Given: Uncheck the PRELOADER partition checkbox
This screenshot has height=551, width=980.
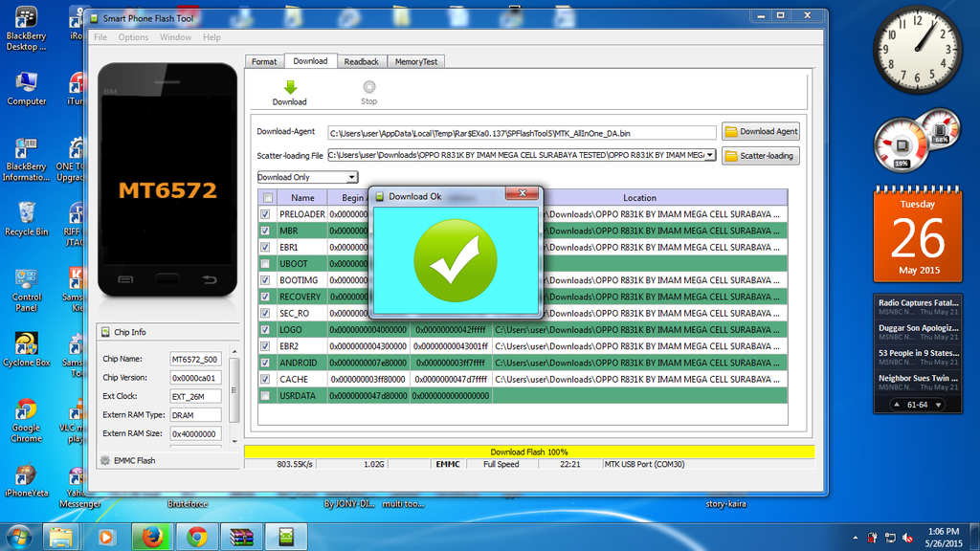Looking at the screenshot, I should 265,214.
